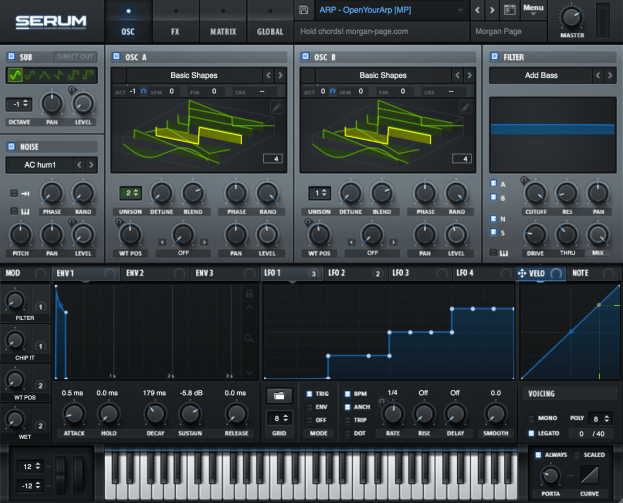Viewport: 623px width, 503px height.
Task: Select the ENV 2 tab
Action: point(156,273)
